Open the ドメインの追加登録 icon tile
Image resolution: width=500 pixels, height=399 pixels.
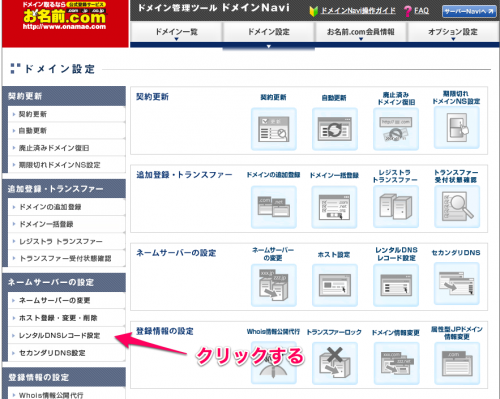pyautogui.click(x=274, y=207)
